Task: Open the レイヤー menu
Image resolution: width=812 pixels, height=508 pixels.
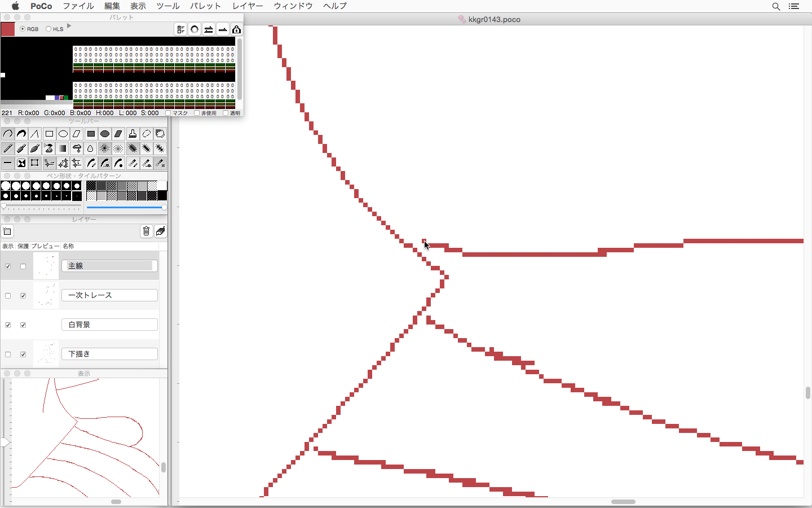Action: click(248, 6)
